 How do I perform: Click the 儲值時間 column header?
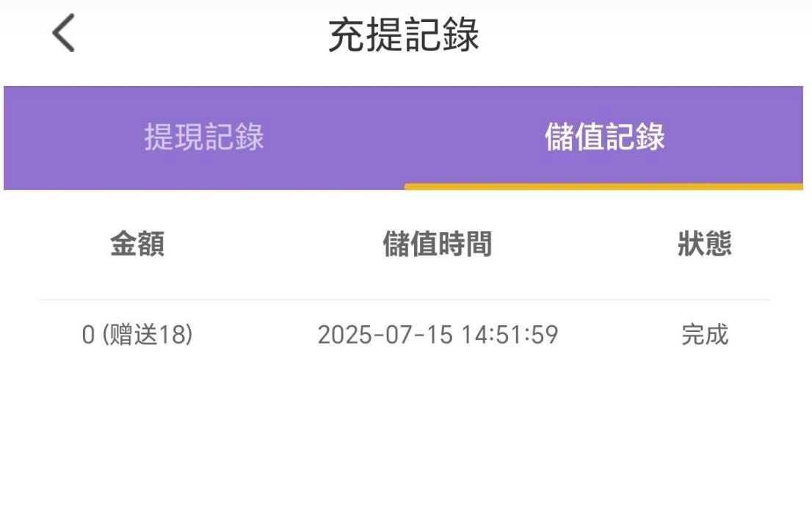click(437, 245)
